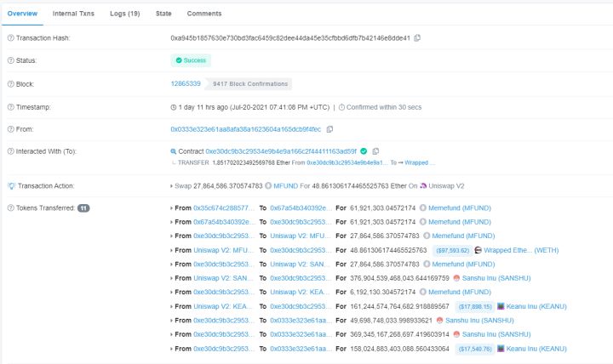Select the transaction hash text 0xa945b1857630e...
This screenshot has width=613, height=364.
(x=290, y=38)
